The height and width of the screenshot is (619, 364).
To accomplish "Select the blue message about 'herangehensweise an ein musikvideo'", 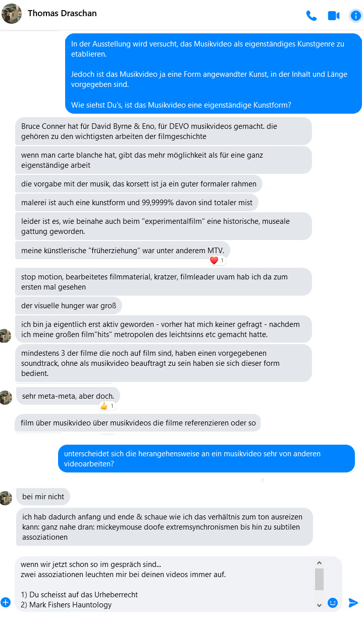I will [x=206, y=459].
